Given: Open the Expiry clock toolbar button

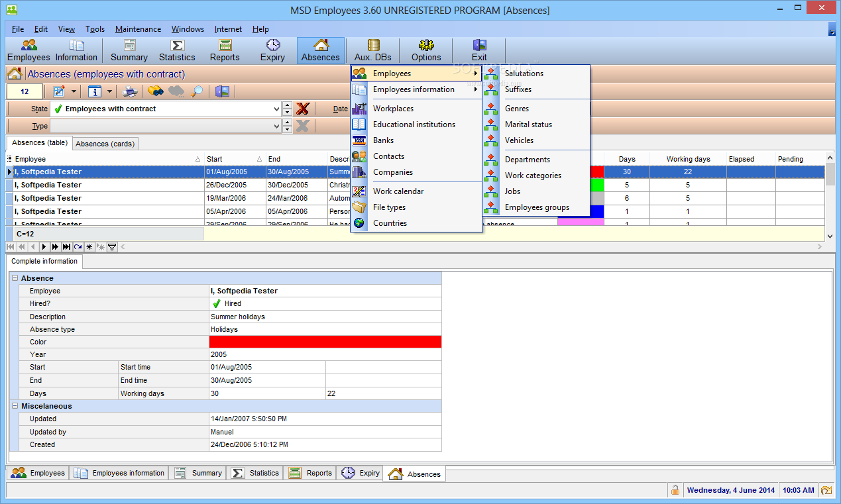Looking at the screenshot, I should tap(272, 50).
